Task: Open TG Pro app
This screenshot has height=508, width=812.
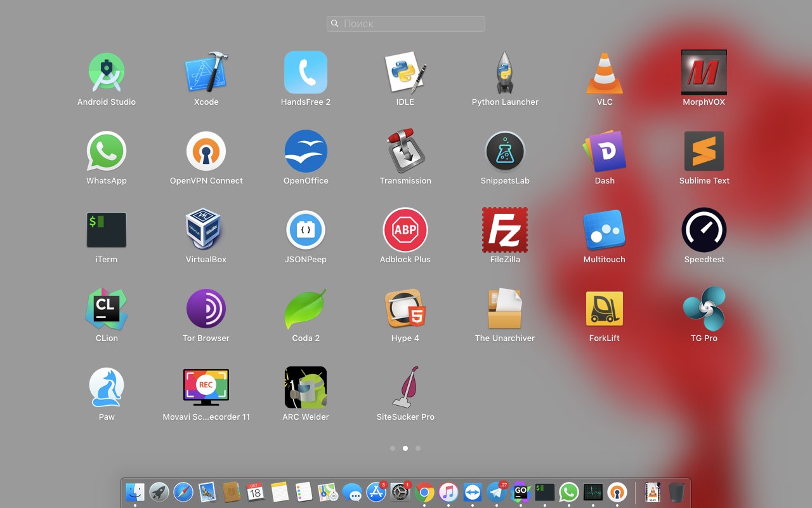Action: (704, 309)
